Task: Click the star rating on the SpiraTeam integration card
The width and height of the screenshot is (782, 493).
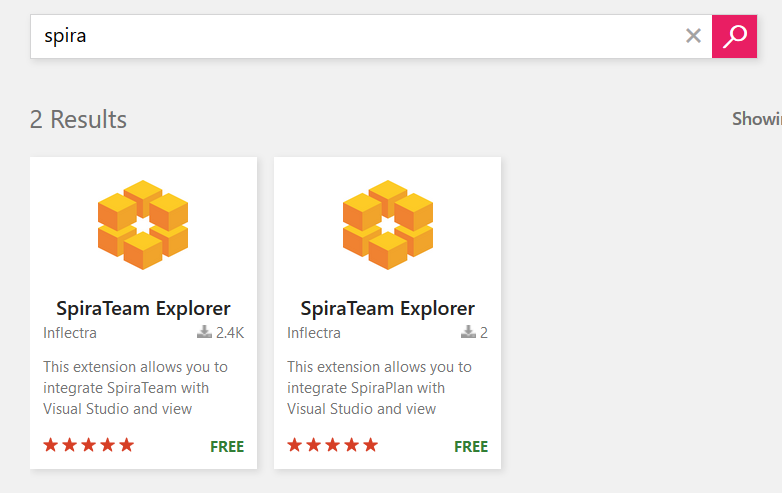Action: 89,445
